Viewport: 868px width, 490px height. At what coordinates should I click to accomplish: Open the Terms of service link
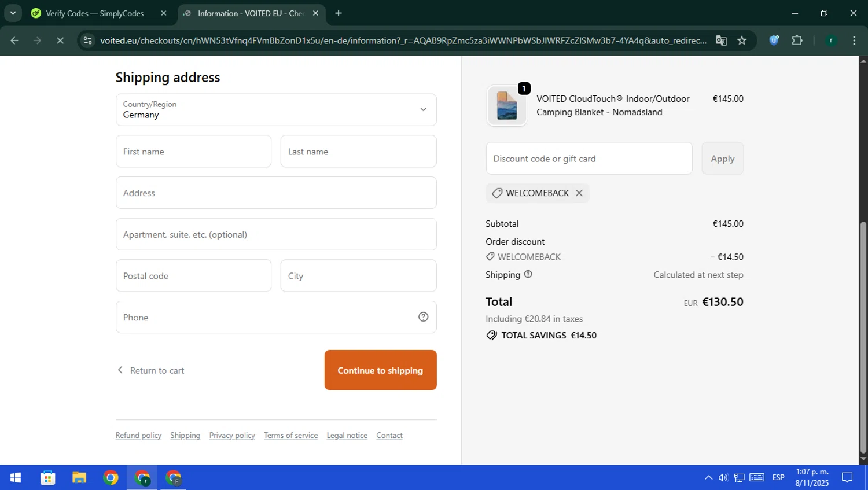coord(290,436)
